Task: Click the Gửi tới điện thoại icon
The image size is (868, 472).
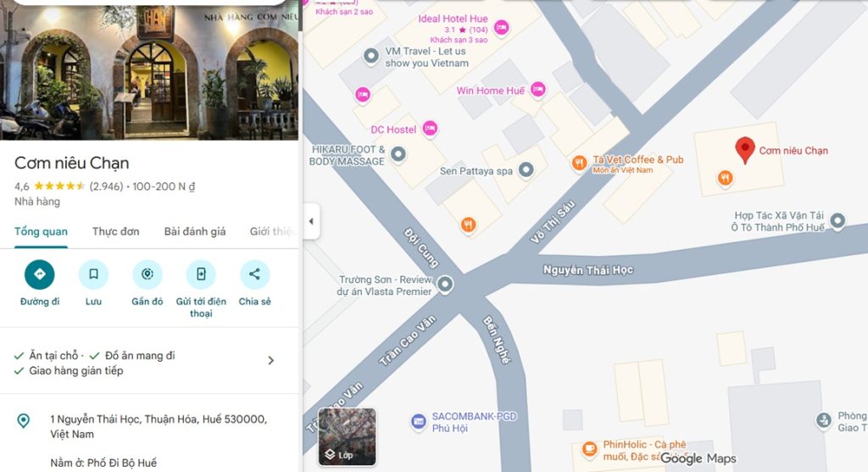Action: click(x=201, y=275)
